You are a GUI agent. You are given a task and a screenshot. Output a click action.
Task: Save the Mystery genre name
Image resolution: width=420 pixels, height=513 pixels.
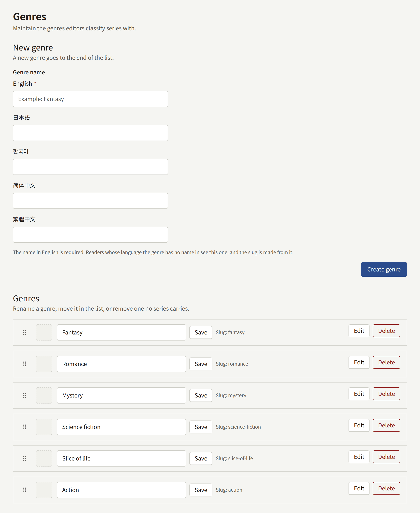click(x=201, y=395)
